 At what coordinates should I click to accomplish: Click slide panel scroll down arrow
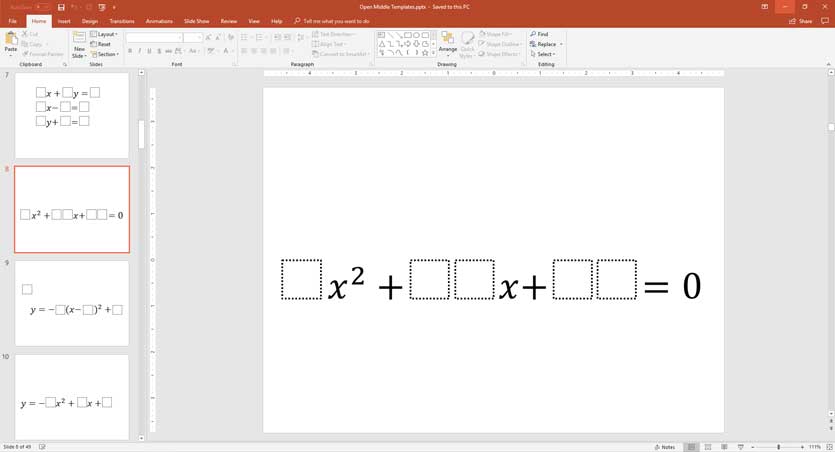coord(141,438)
